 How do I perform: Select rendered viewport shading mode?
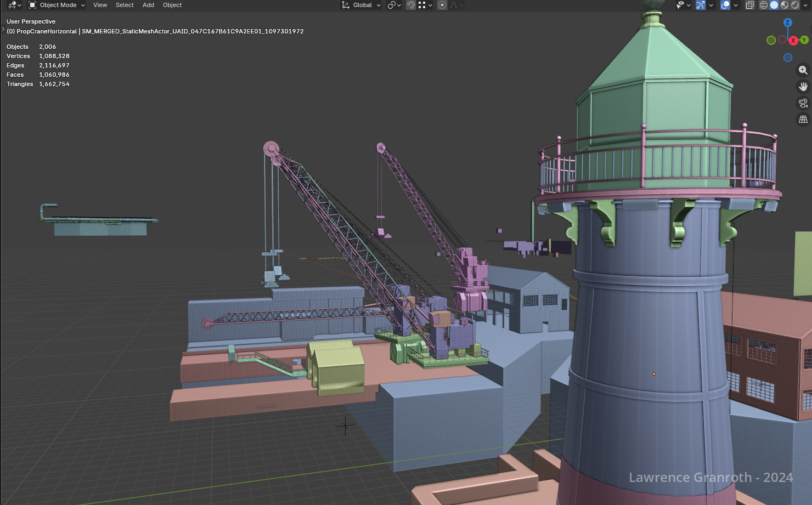[x=795, y=5]
